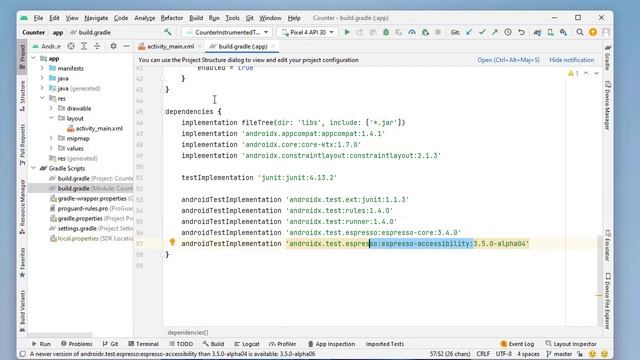Open the App Inspection tool window
The width and height of the screenshot is (640, 360).
pos(331,344)
